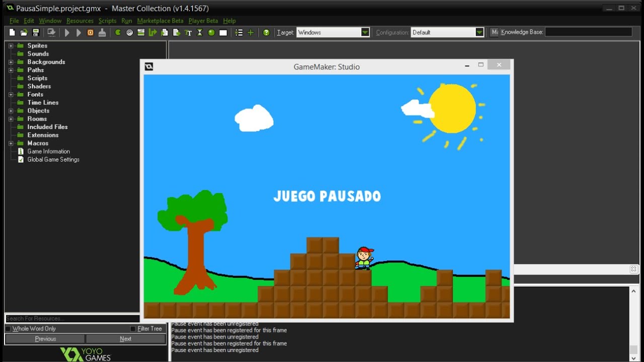Screen dimensions: 644x362
Task: Expand the Sprites folder
Action: (x=11, y=46)
